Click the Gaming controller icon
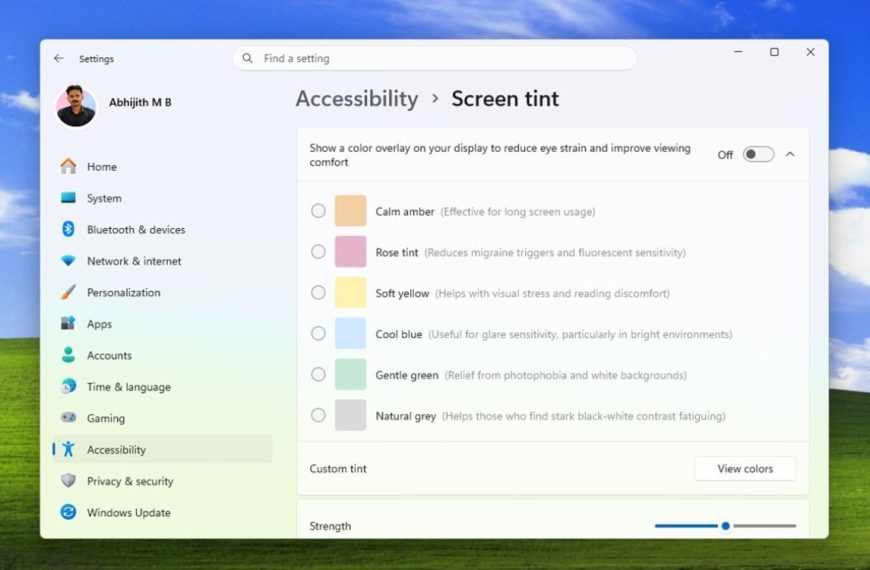870x570 pixels. [x=68, y=417]
